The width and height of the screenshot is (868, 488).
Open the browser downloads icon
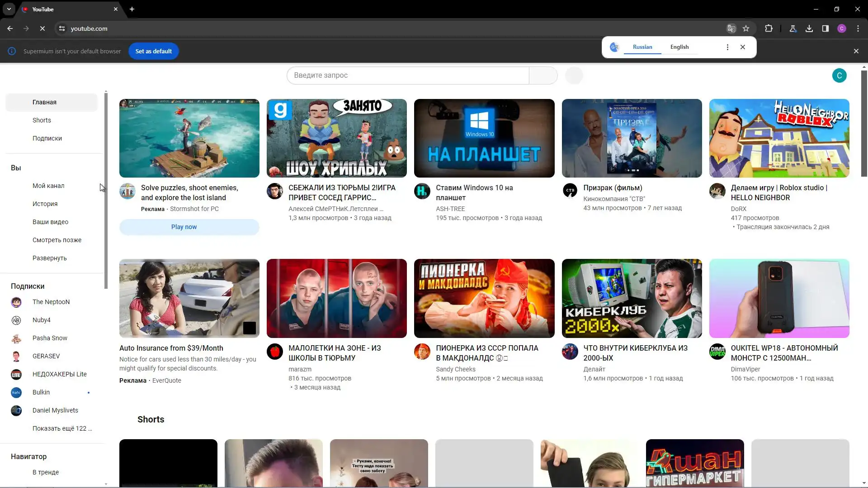(x=809, y=28)
